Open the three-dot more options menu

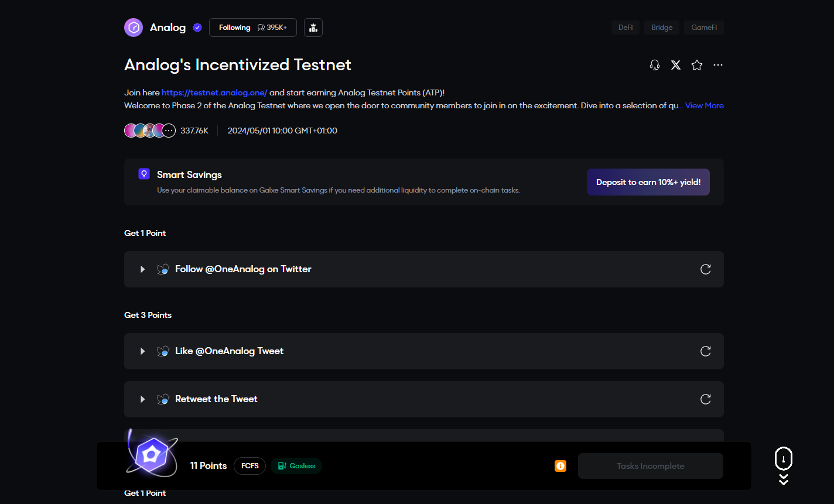coord(718,65)
